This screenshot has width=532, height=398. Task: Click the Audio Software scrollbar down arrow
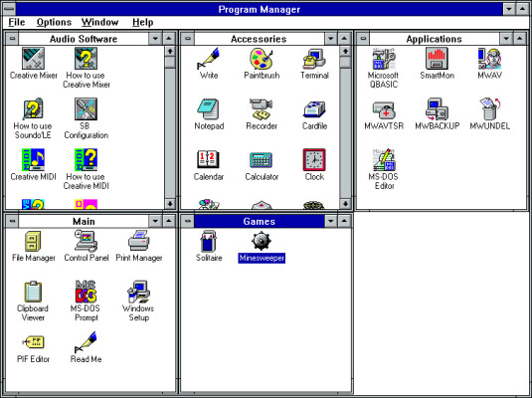[x=170, y=203]
